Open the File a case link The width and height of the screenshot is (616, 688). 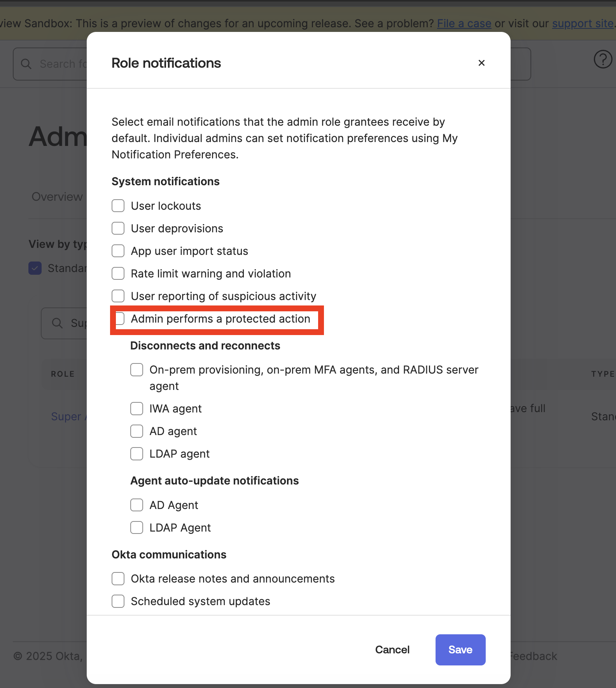(x=464, y=23)
